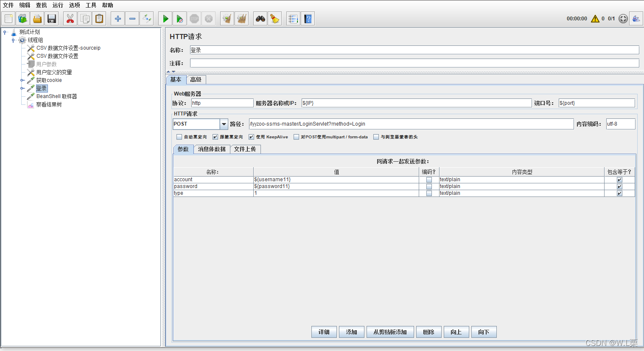
Task: Click the Cut scissors icon
Action: coord(70,19)
